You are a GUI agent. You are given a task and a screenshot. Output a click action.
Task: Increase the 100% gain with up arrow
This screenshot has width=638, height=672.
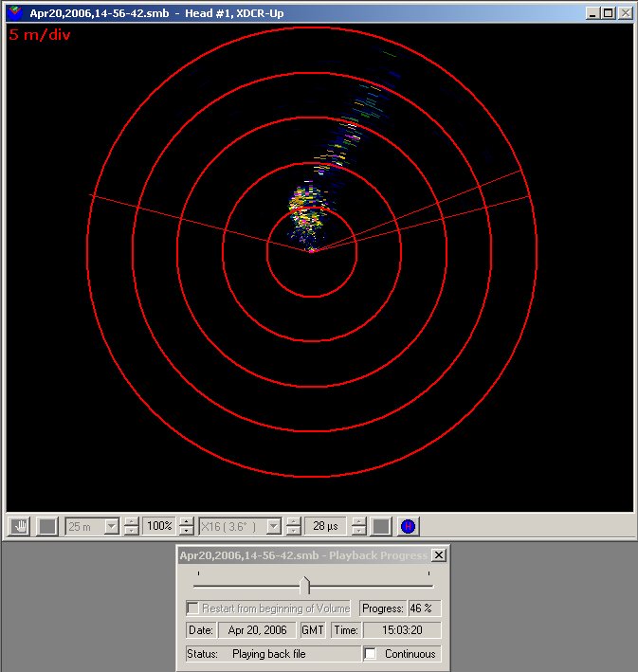[187, 521]
